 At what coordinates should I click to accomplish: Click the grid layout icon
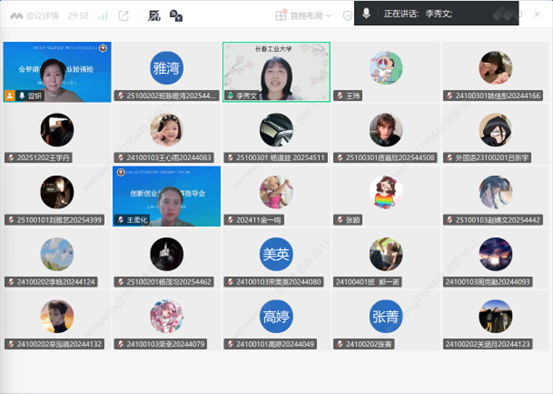[281, 16]
